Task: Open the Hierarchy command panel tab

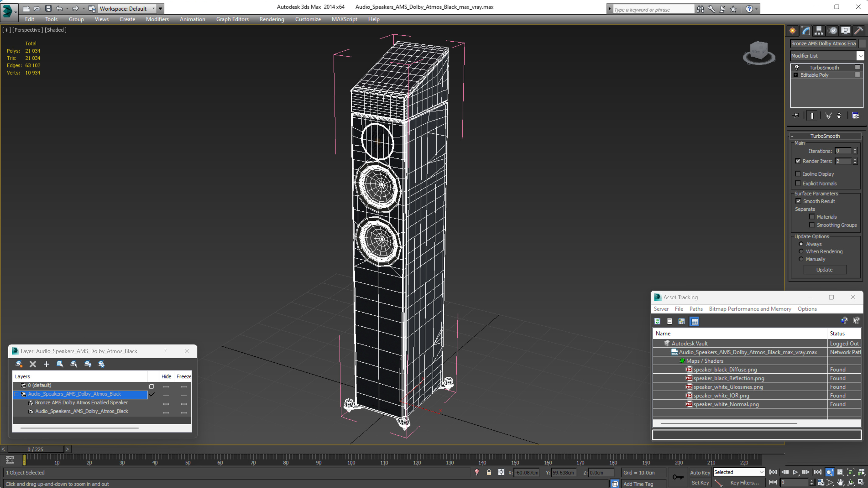Action: 819,31
